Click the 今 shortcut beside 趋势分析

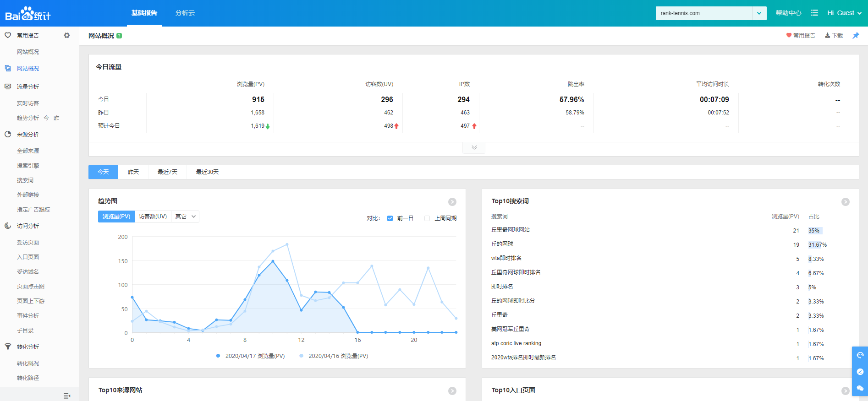point(46,118)
